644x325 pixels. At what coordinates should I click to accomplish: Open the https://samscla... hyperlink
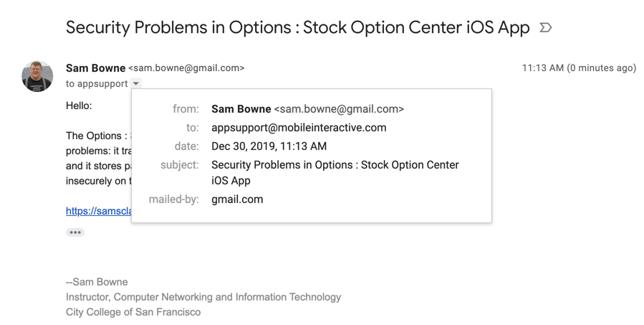(98, 211)
